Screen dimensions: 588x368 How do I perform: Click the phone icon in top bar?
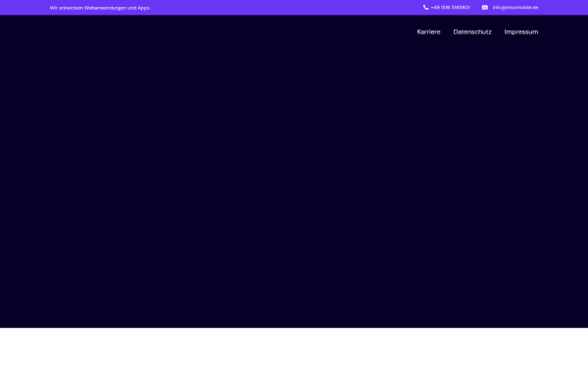pyautogui.click(x=425, y=8)
